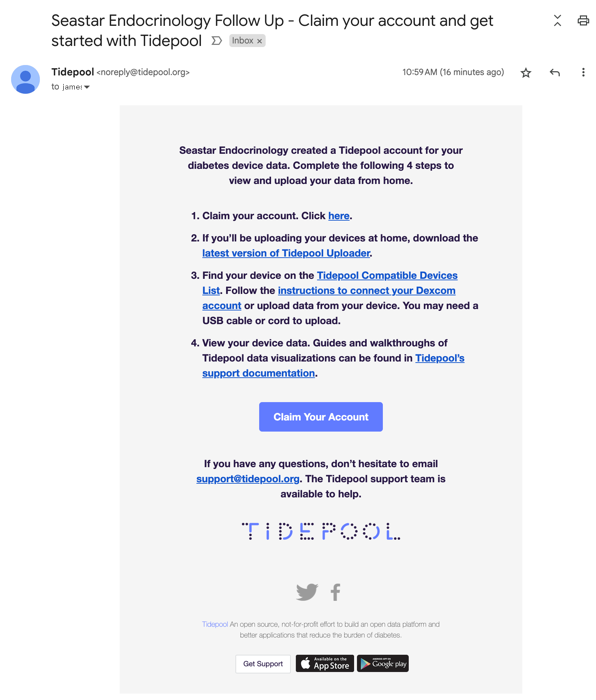Viewport: 596px width, 700px height.
Task: Remove the Inbox label with x
Action: pyautogui.click(x=259, y=41)
